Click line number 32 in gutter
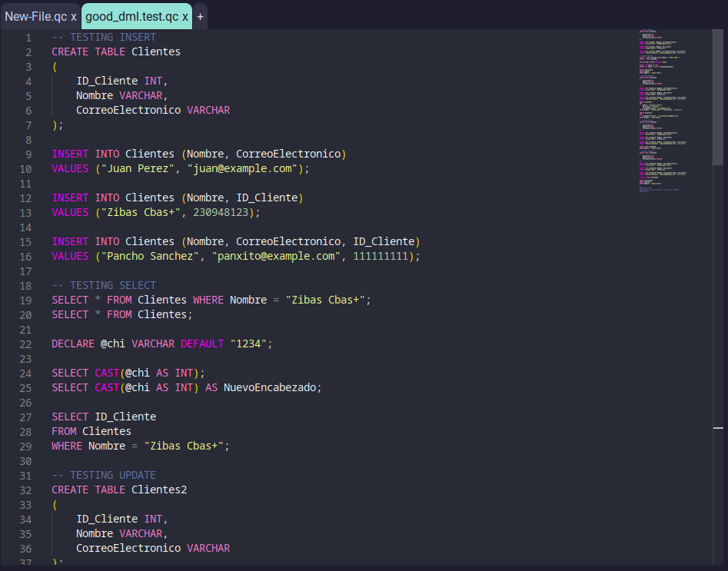Screen dimensions: 728x571 (x=25, y=490)
